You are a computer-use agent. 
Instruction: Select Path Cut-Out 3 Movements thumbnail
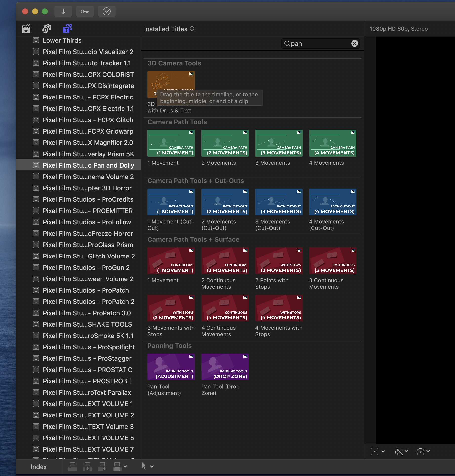point(279,202)
